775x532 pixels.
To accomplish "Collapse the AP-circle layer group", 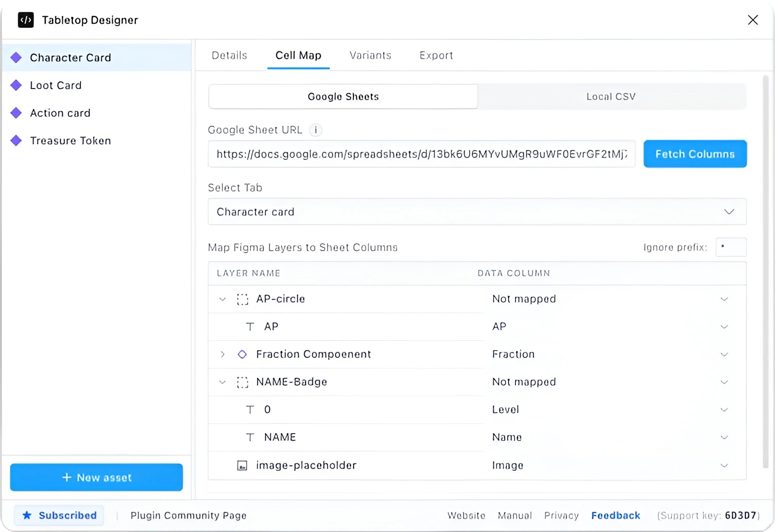I will click(x=222, y=299).
